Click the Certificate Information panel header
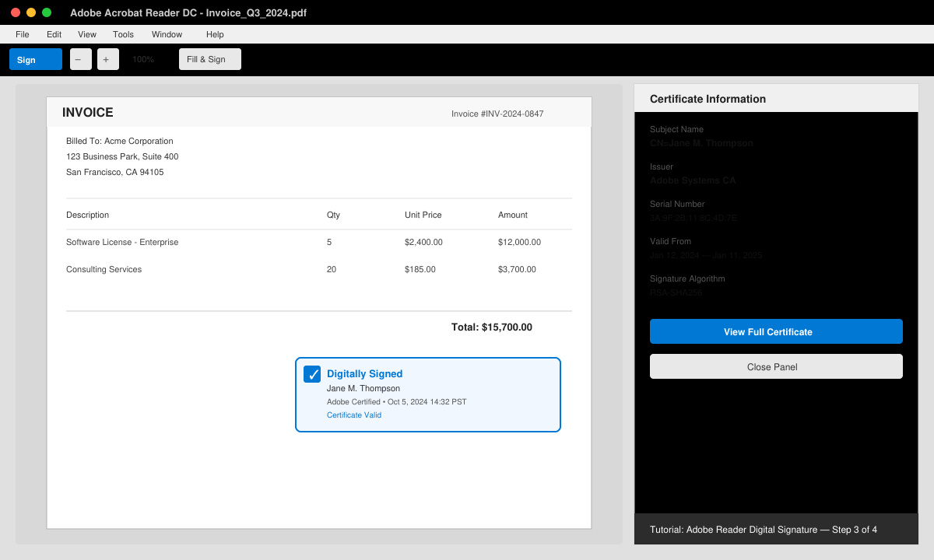Viewport: 934px width, 560px height. 776,99
